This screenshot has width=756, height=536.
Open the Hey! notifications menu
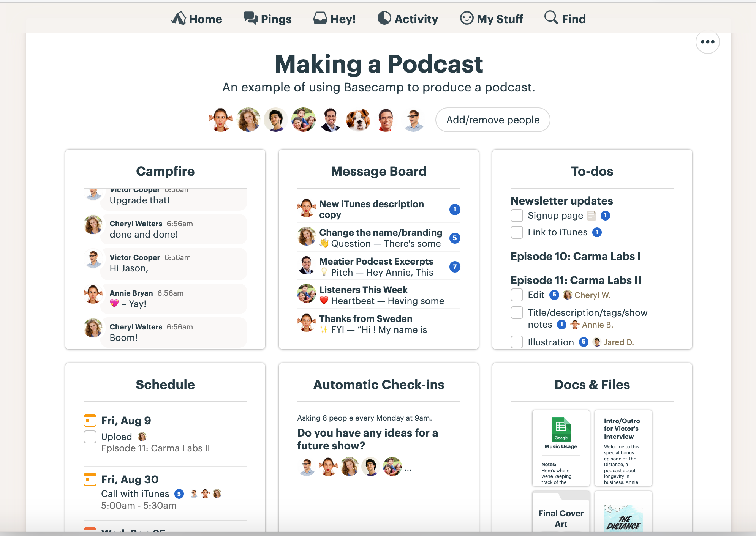pyautogui.click(x=334, y=19)
